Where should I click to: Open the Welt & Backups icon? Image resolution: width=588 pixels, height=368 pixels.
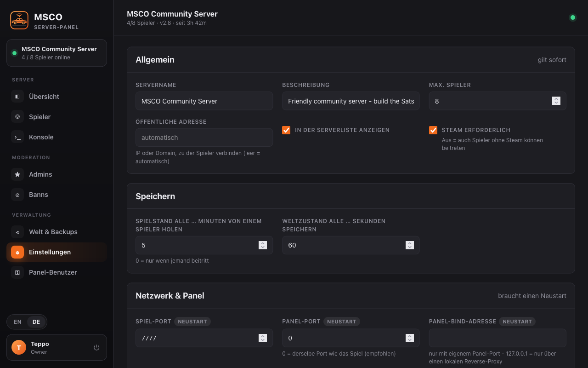[x=17, y=232]
